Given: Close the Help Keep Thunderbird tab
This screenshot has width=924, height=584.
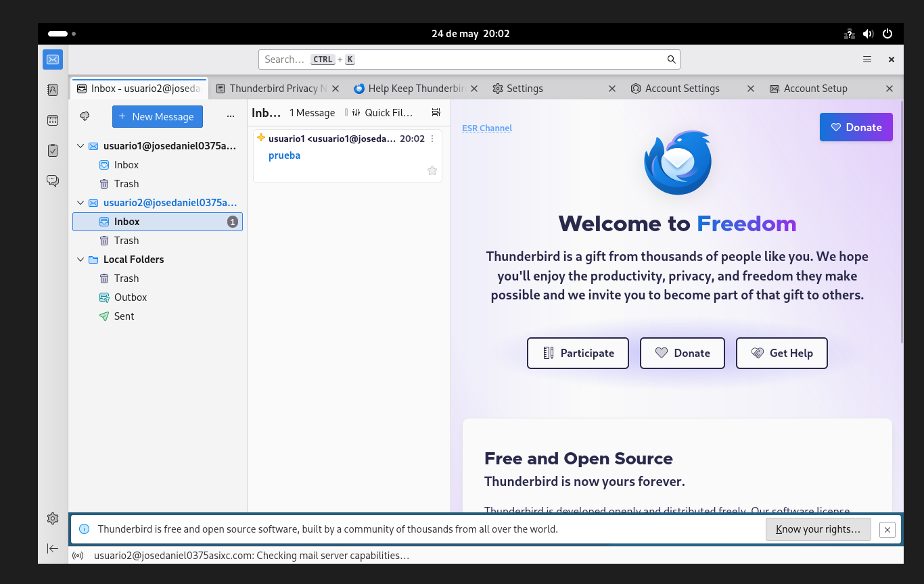Looking at the screenshot, I should pos(474,89).
